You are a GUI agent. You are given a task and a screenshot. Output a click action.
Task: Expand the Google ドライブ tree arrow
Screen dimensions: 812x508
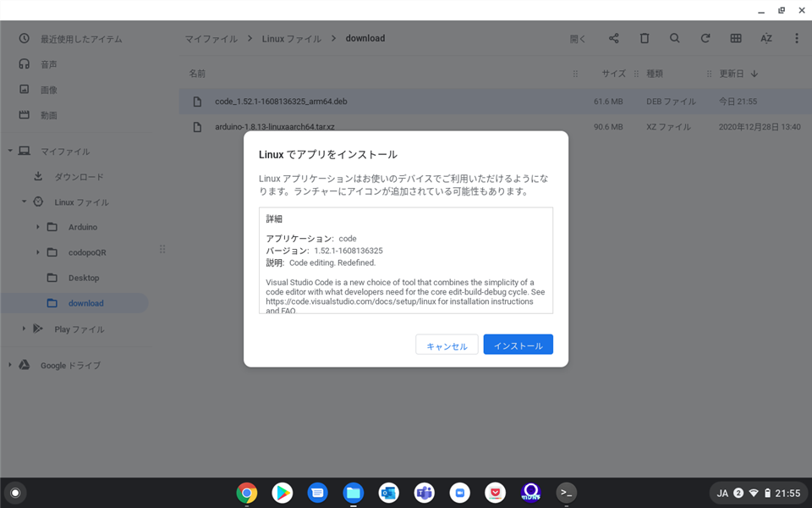tap(10, 365)
